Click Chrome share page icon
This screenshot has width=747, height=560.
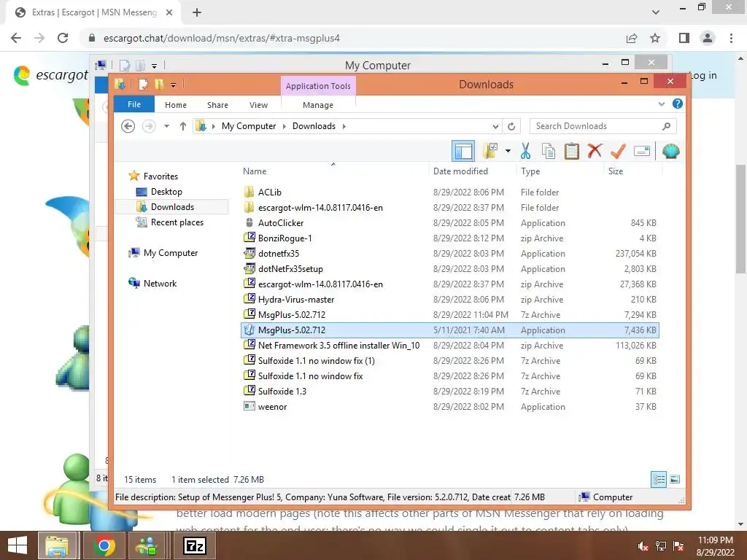coord(632,38)
